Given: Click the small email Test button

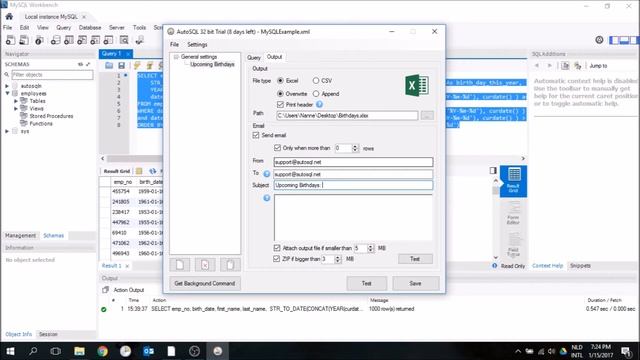Looking at the screenshot, I should point(415,259).
